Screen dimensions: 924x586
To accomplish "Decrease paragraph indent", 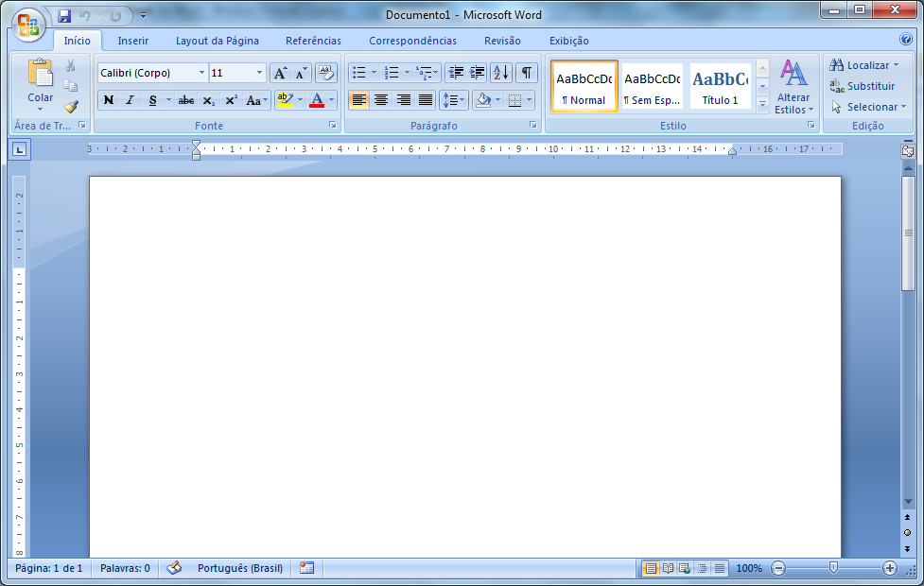I will click(x=456, y=73).
